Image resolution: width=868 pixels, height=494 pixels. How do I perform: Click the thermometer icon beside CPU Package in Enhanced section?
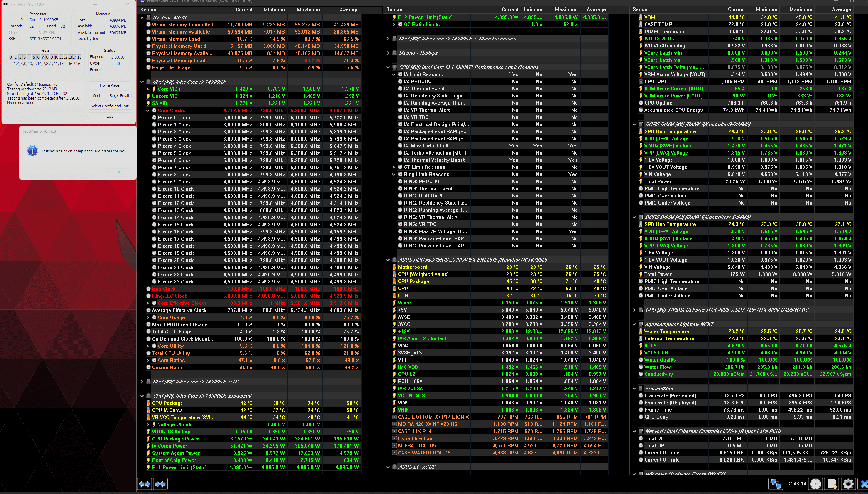click(149, 403)
